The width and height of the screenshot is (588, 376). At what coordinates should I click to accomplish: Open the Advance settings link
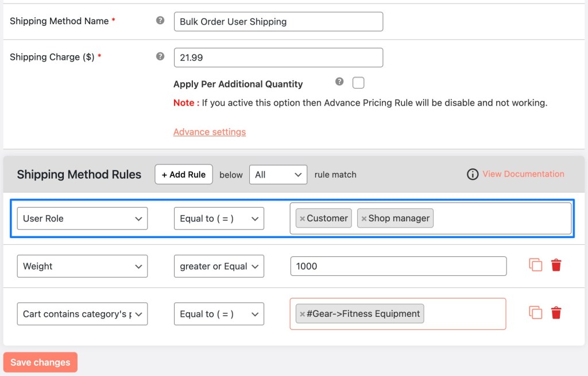(210, 132)
